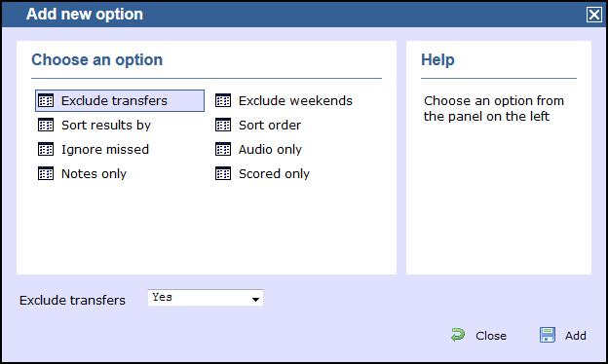Open the Exclude transfers Yes dropdown

(x=206, y=298)
